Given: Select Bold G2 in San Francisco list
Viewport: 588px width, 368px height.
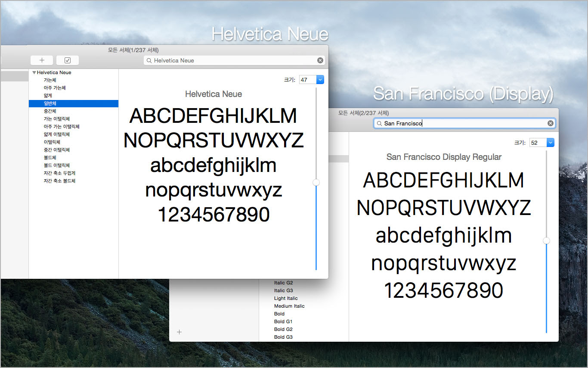Looking at the screenshot, I should 283,329.
